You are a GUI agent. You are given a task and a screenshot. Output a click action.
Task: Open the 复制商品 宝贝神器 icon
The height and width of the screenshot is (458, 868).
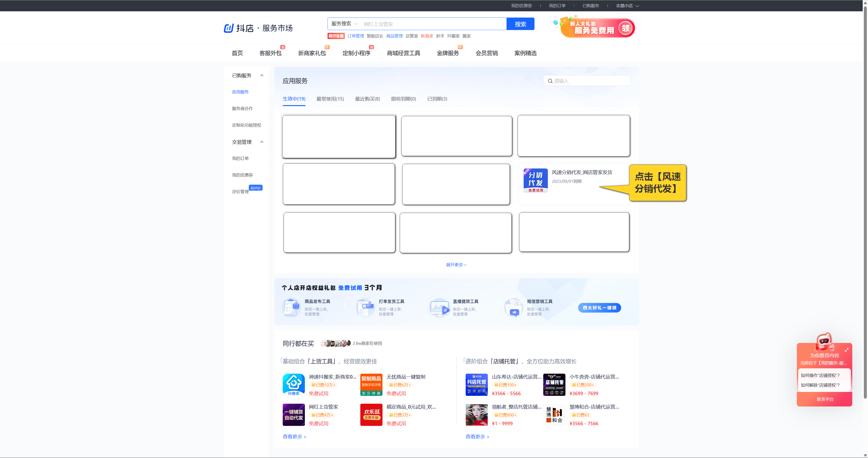click(371, 385)
